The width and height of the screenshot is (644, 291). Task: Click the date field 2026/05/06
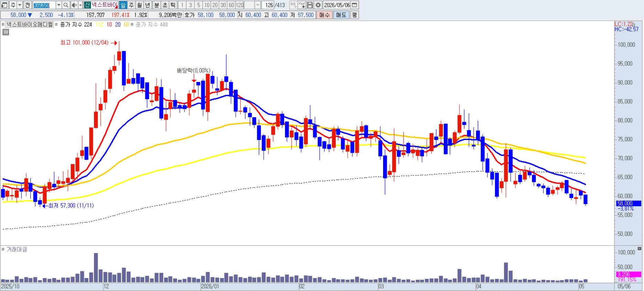coord(337,5)
